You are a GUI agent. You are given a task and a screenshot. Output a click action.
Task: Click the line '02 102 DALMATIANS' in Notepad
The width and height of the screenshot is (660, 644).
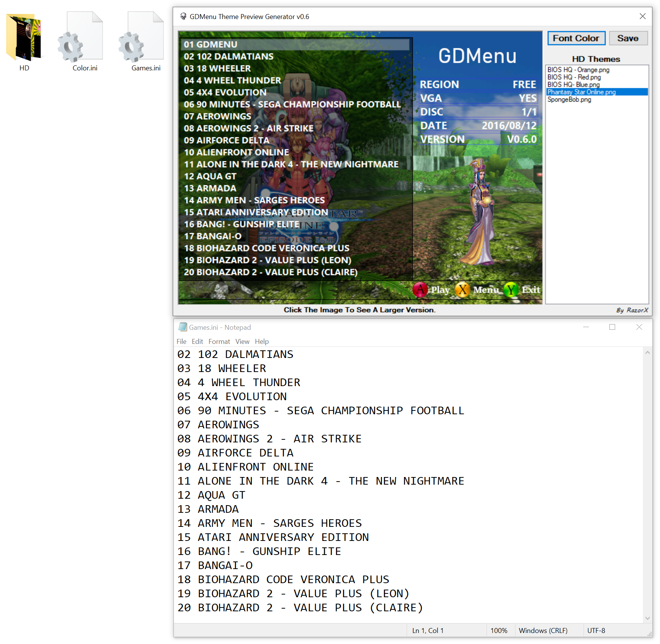coord(235,354)
